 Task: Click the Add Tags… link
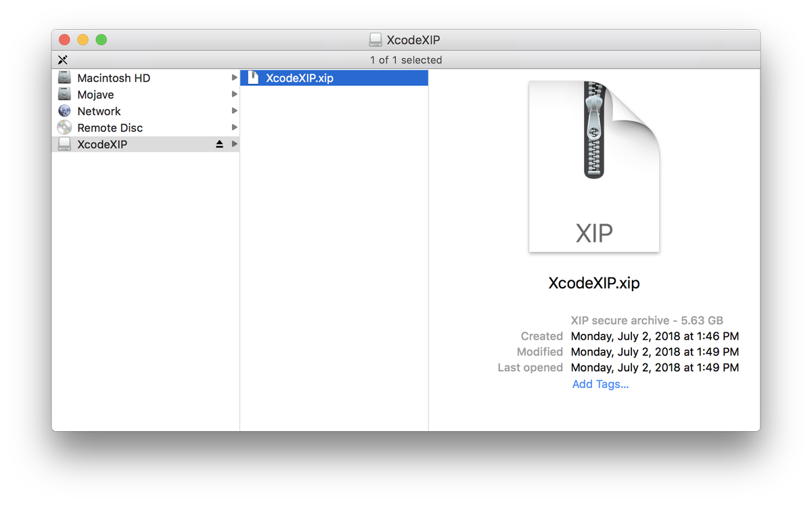(600, 385)
